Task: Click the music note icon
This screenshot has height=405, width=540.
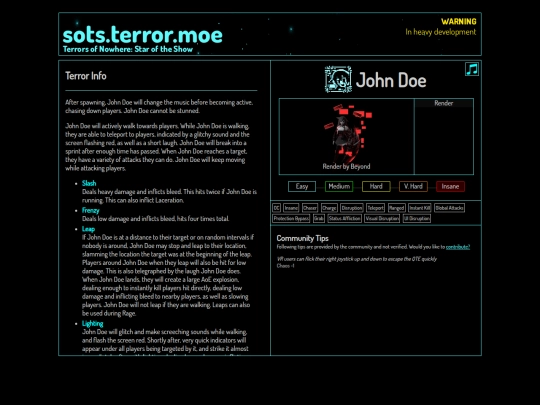Action: pyautogui.click(x=472, y=69)
